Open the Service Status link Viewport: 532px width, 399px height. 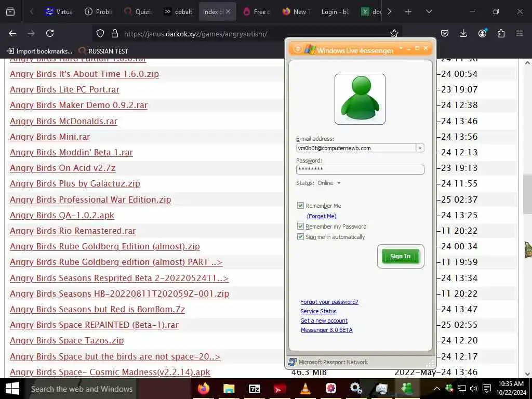(x=318, y=311)
